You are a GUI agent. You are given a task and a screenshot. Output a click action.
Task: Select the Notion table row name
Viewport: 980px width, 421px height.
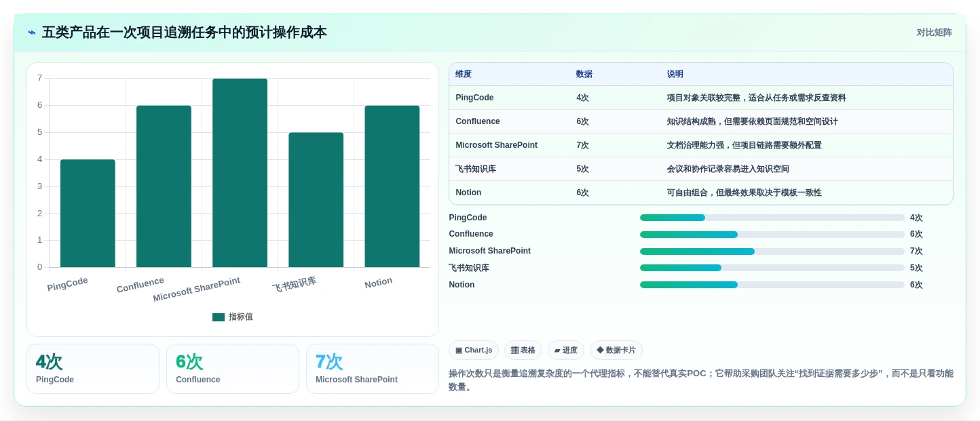[468, 193]
